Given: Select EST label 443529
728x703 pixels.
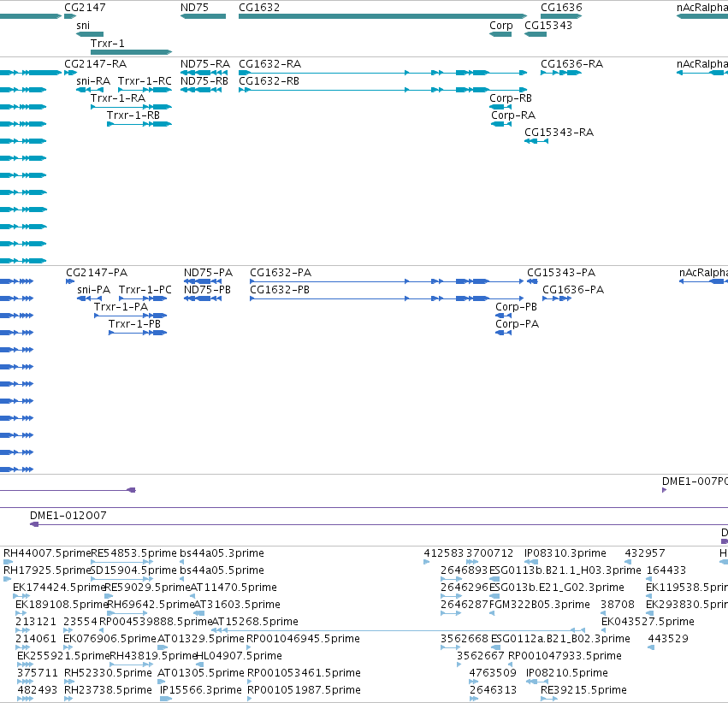Looking at the screenshot, I should (668, 639).
